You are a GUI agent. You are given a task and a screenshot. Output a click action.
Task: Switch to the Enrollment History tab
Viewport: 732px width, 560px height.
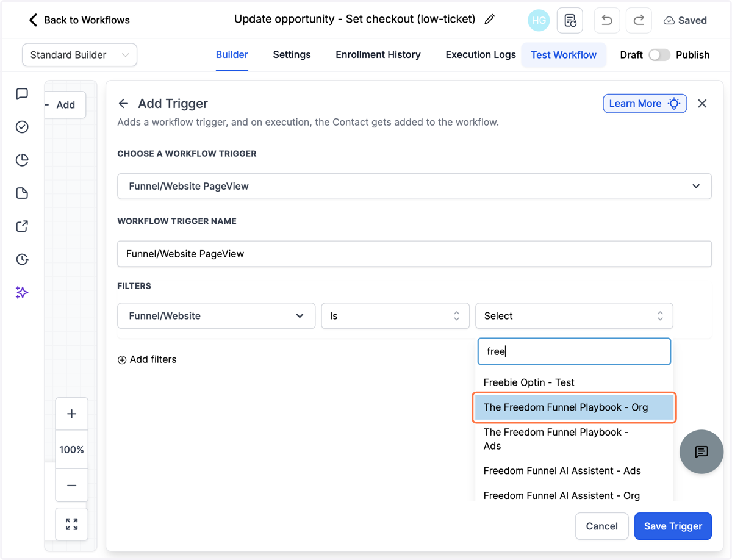pos(378,54)
